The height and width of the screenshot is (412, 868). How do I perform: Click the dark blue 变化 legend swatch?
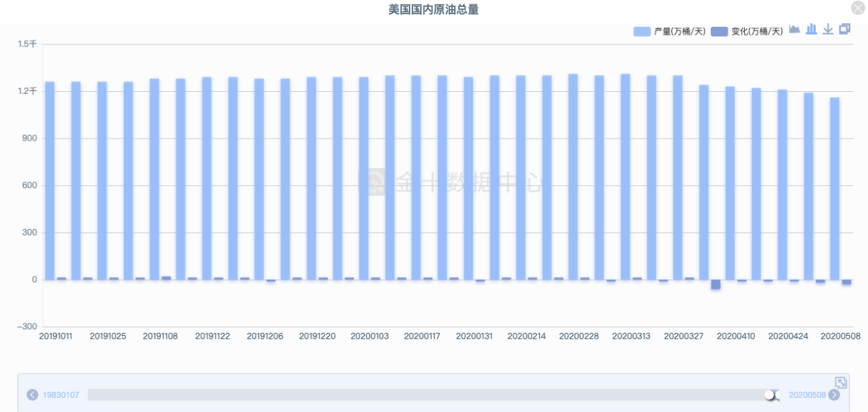coord(719,31)
